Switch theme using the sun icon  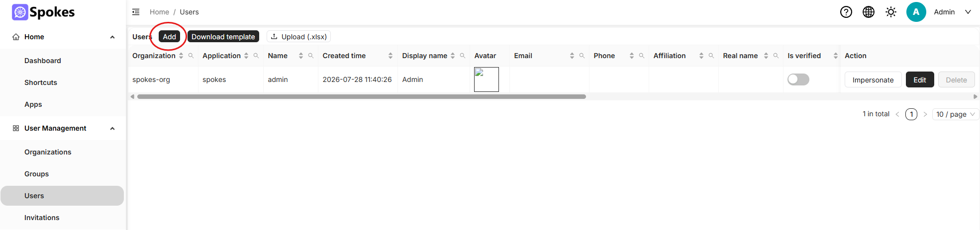(x=891, y=12)
